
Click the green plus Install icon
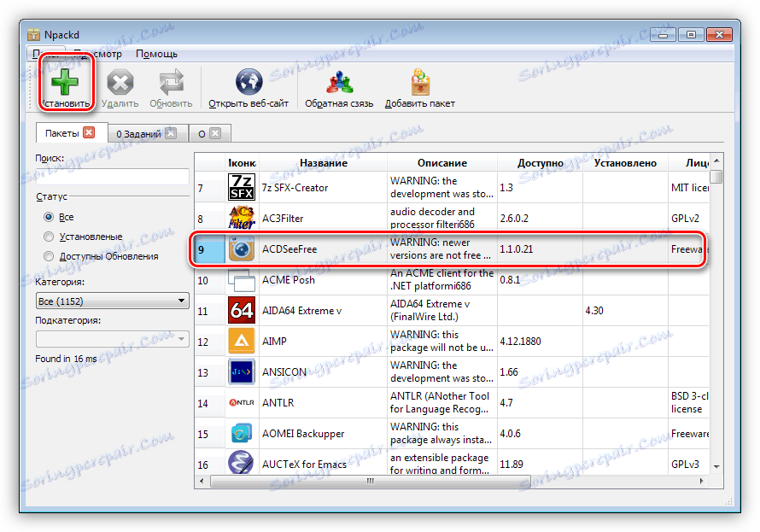(65, 81)
